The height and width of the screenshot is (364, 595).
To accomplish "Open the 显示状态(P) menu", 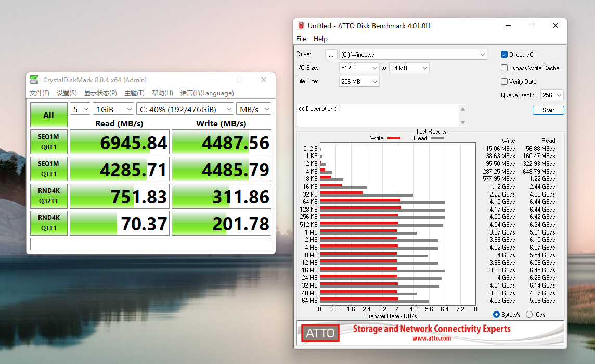I will [100, 93].
